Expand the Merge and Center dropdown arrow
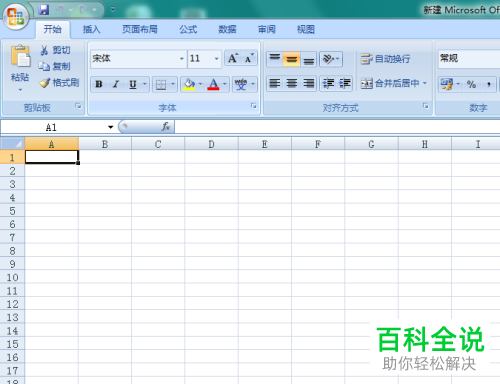Image resolution: width=500 pixels, height=384 pixels. [x=425, y=83]
